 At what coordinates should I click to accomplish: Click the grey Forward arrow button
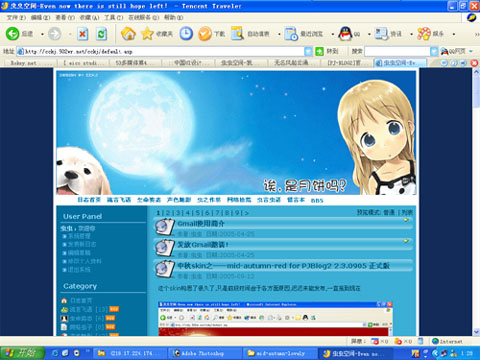click(x=55, y=34)
